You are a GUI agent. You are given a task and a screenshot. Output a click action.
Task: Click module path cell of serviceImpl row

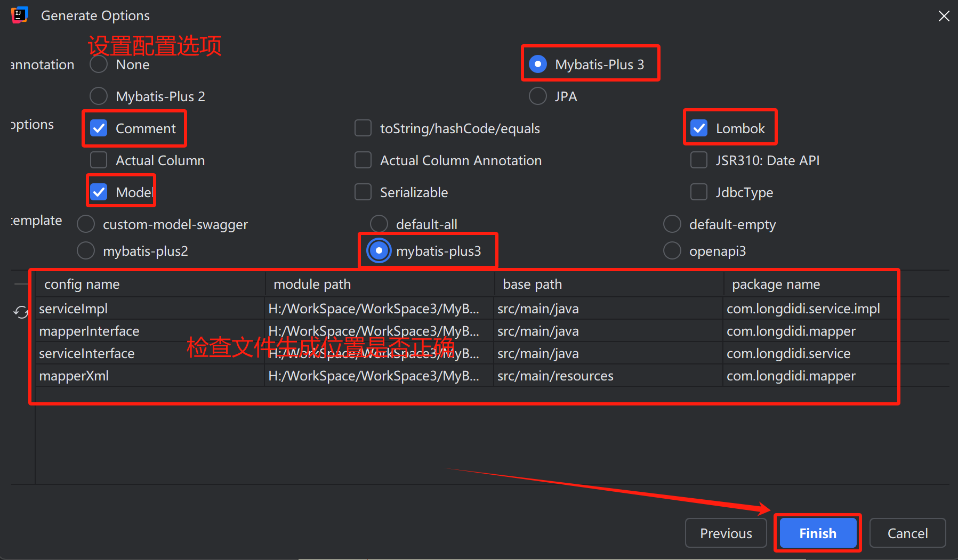click(x=380, y=309)
